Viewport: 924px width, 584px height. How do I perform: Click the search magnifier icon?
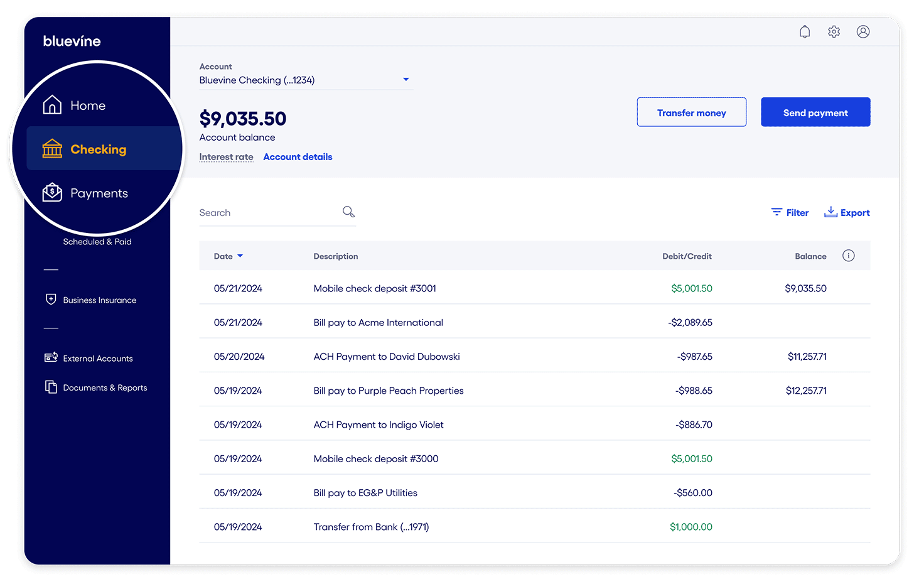[348, 212]
